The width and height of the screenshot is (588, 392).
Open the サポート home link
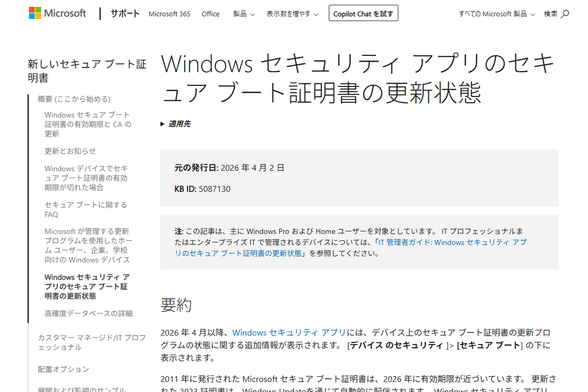125,14
